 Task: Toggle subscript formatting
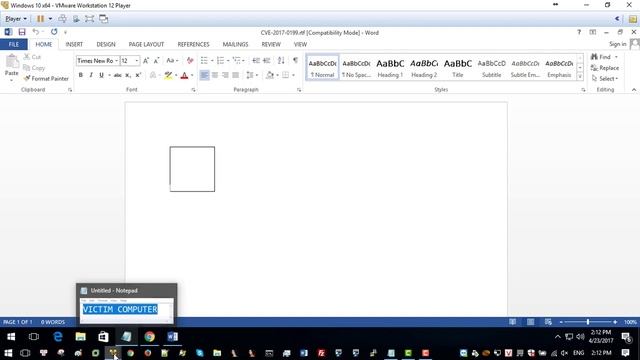point(128,75)
